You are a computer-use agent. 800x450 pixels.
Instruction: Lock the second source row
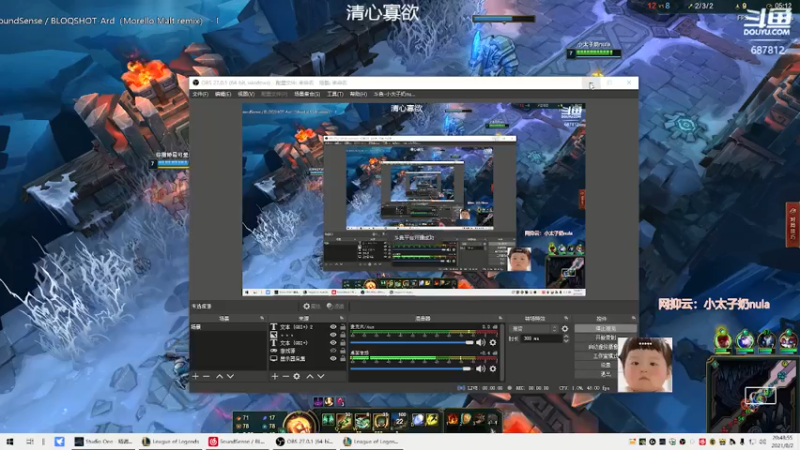tap(343, 335)
